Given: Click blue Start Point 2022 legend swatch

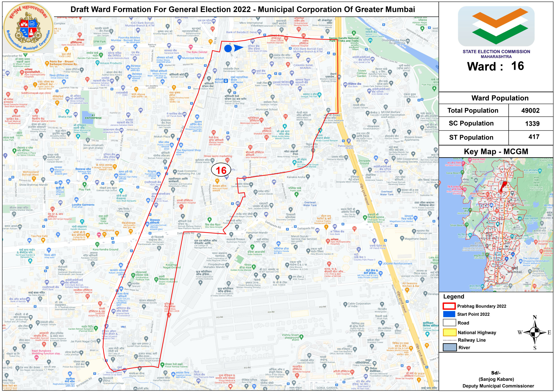Looking at the screenshot, I should 449,314.
